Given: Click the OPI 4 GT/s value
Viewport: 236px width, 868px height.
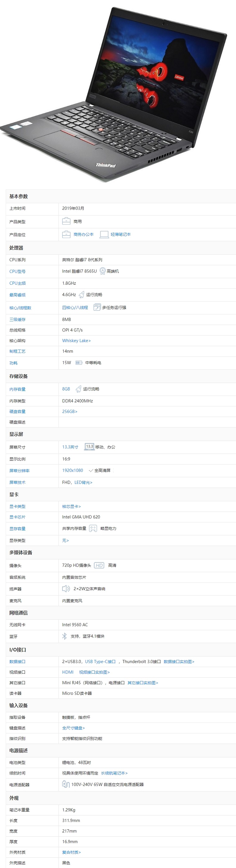Looking at the screenshot, I should (x=72, y=330).
